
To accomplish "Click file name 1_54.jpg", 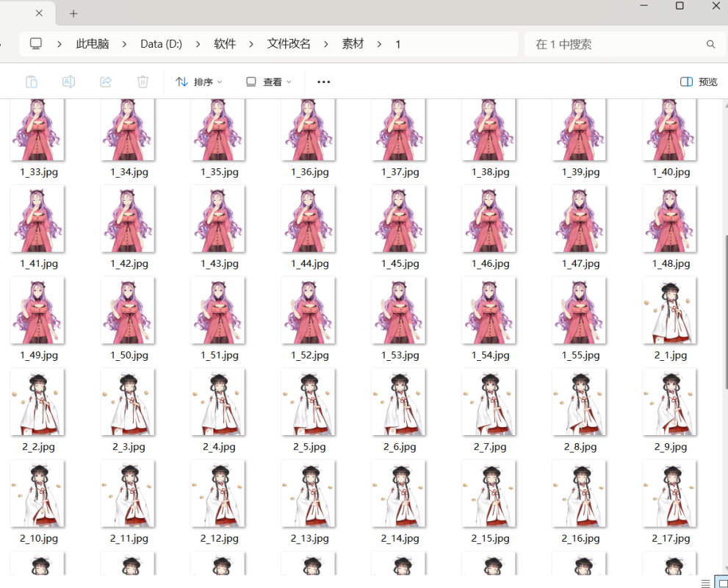I will (490, 355).
